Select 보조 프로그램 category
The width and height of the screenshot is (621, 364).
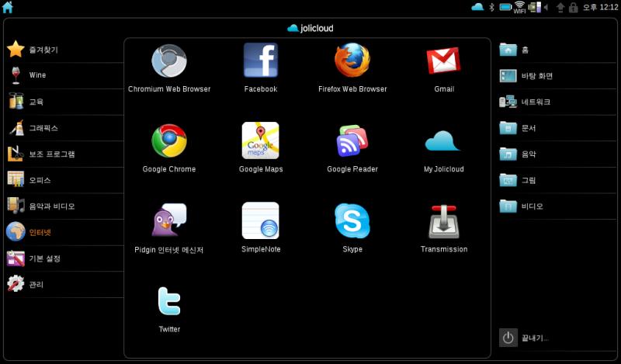tap(64, 154)
